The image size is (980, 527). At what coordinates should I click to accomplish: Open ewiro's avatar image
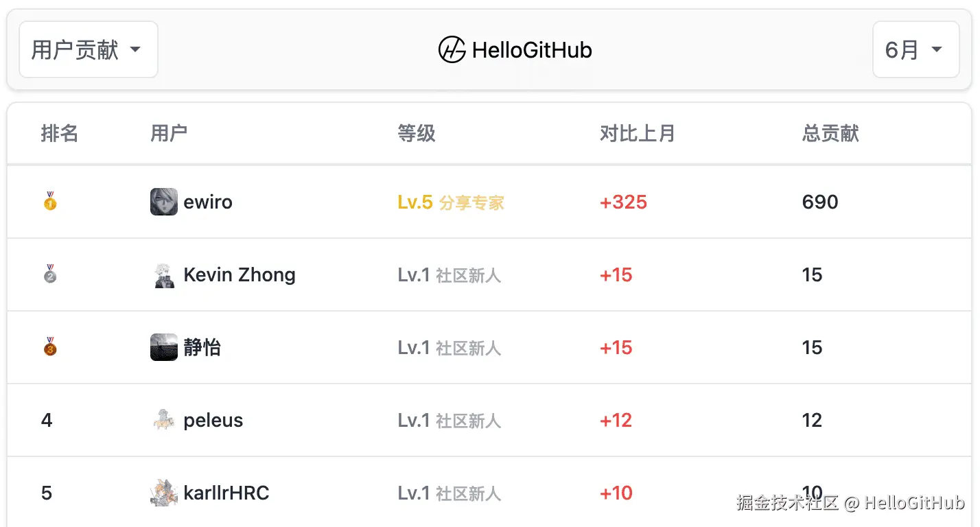(x=164, y=202)
